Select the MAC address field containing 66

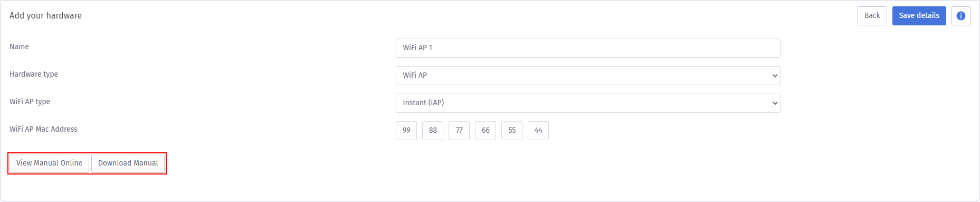(486, 131)
